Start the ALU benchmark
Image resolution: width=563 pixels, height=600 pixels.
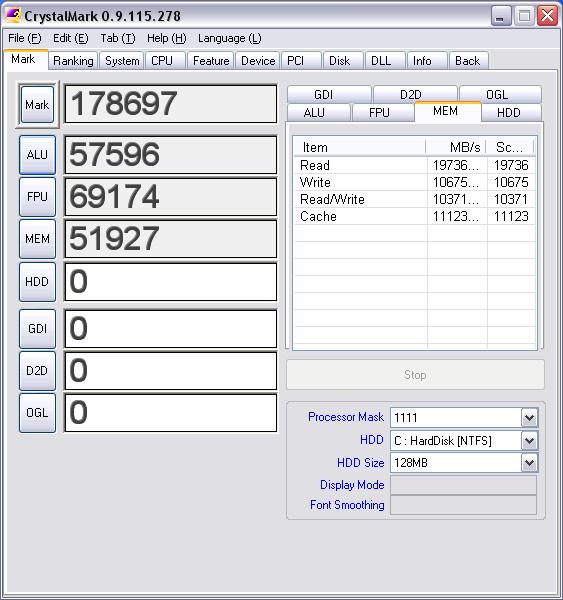pyautogui.click(x=38, y=155)
